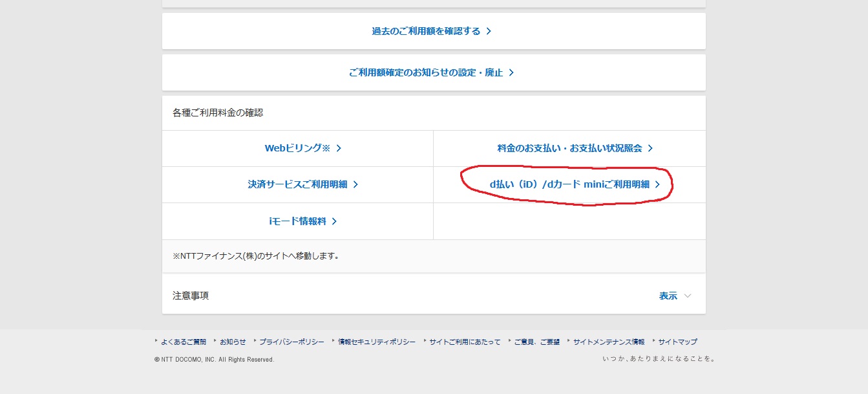868x394 pixels.
Task: Open サイトご利用にあたって footer link
Action: [x=465, y=342]
